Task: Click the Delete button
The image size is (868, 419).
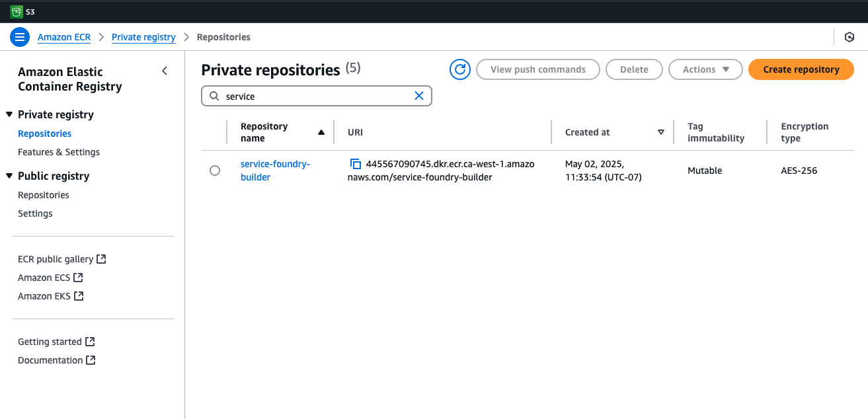Action: click(634, 69)
